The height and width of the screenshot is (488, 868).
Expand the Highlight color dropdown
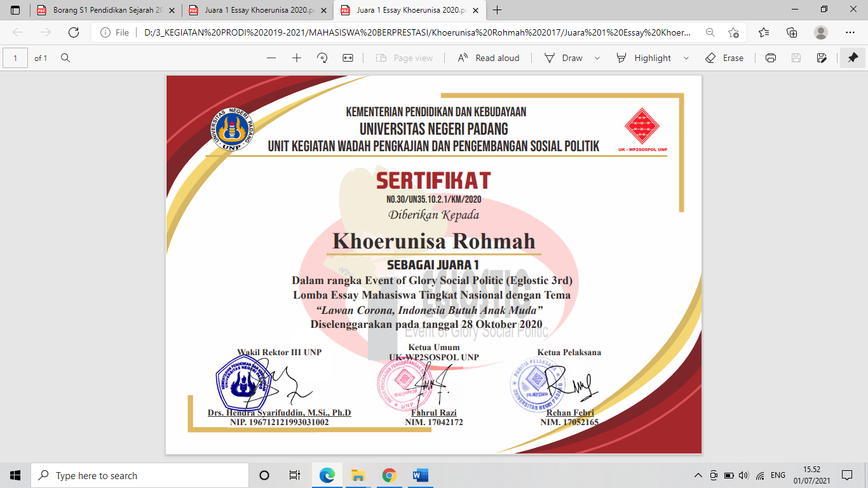pos(686,58)
